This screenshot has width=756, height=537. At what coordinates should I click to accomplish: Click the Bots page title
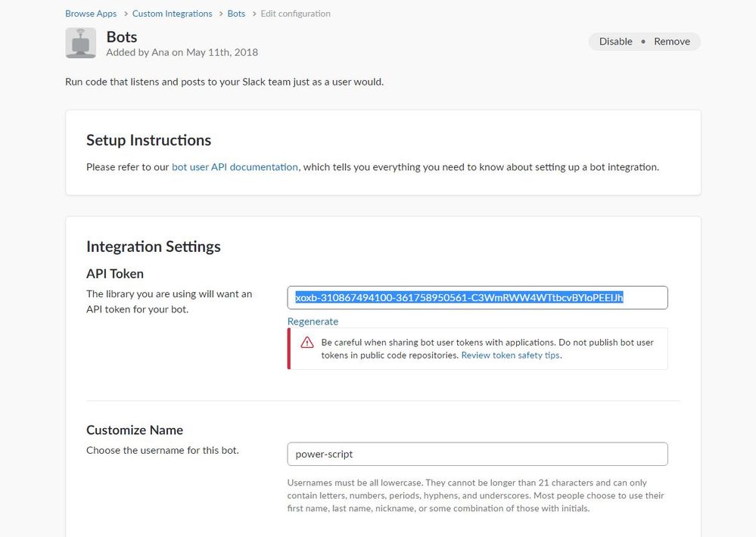(x=122, y=37)
